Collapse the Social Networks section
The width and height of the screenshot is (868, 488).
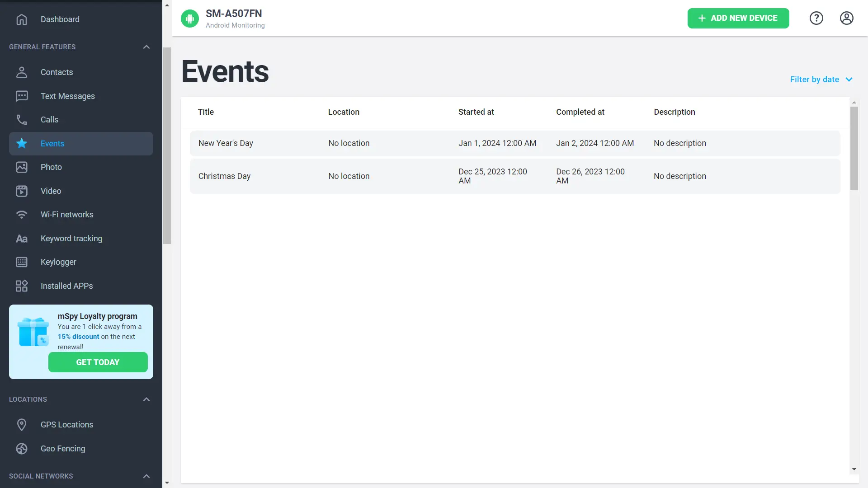point(146,476)
